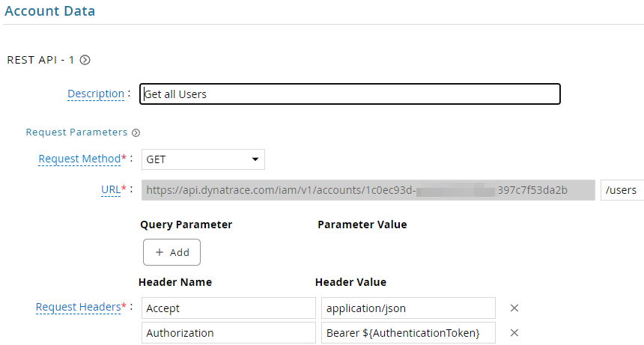Click the grayed base URL field
The width and height of the screenshot is (644, 345).
(368, 190)
